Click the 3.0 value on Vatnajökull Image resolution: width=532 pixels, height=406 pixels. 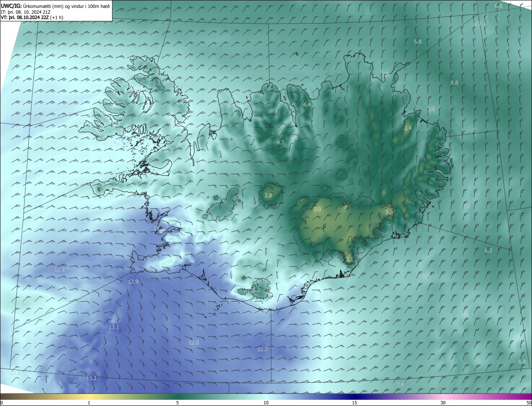click(317, 210)
